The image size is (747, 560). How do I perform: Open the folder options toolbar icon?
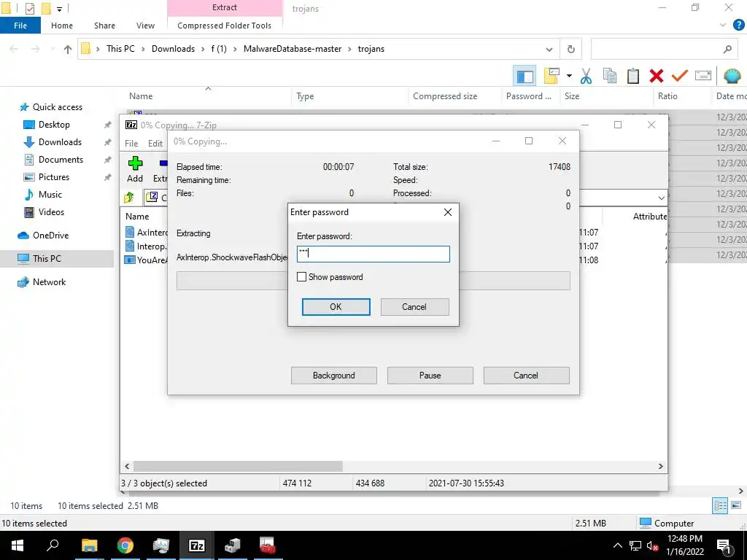click(551, 76)
